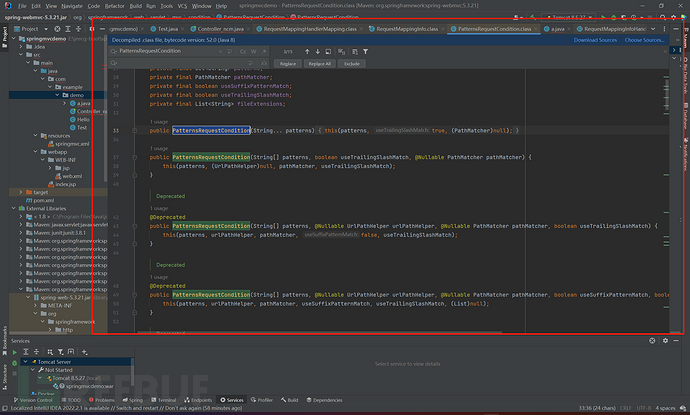
Task: Collapse Tomcat Server node in Services
Action: point(26,362)
